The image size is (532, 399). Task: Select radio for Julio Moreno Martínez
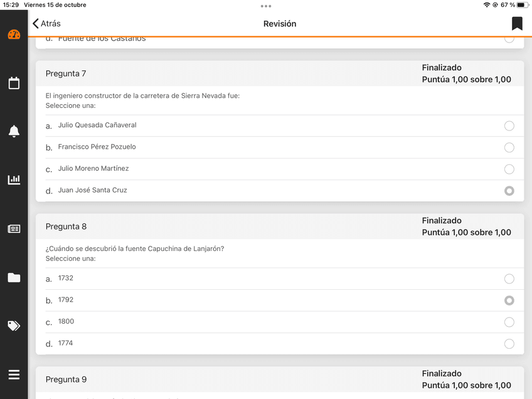tap(509, 169)
